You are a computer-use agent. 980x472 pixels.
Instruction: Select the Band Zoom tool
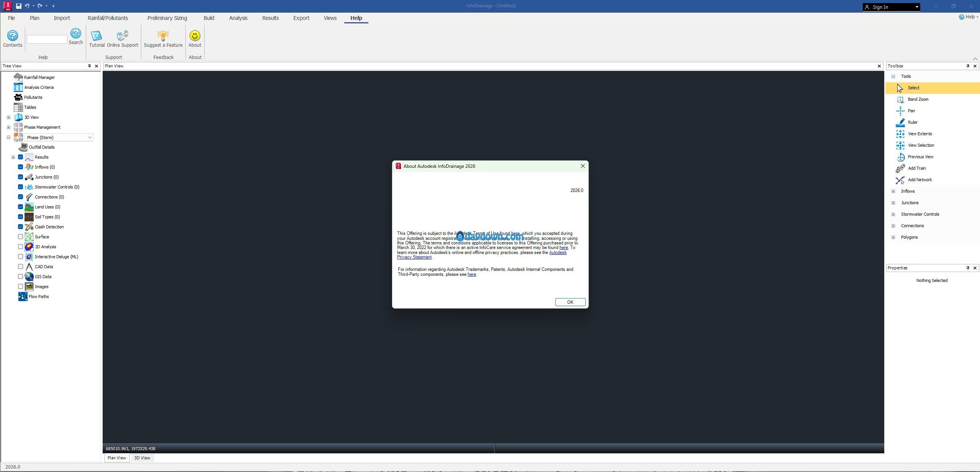click(918, 99)
